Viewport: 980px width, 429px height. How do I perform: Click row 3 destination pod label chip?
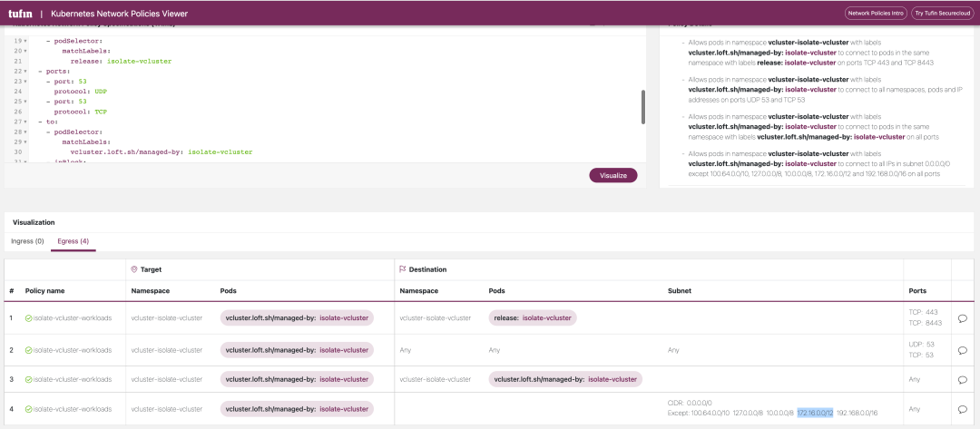click(565, 379)
